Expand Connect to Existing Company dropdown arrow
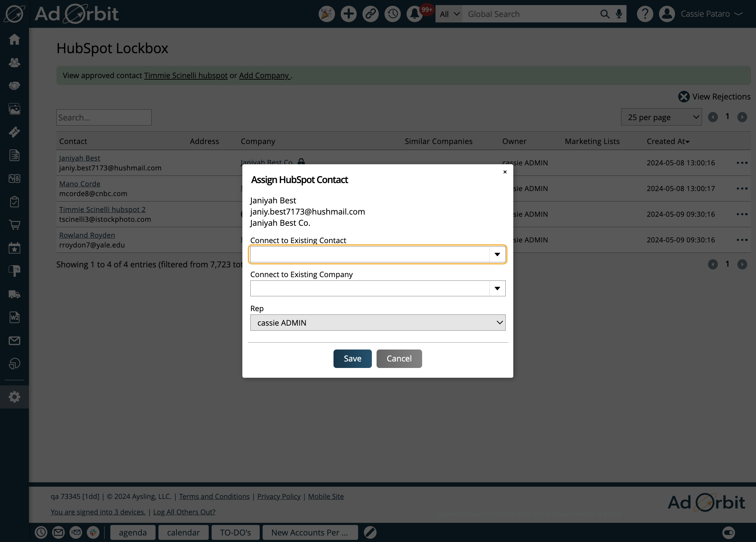 click(x=497, y=288)
